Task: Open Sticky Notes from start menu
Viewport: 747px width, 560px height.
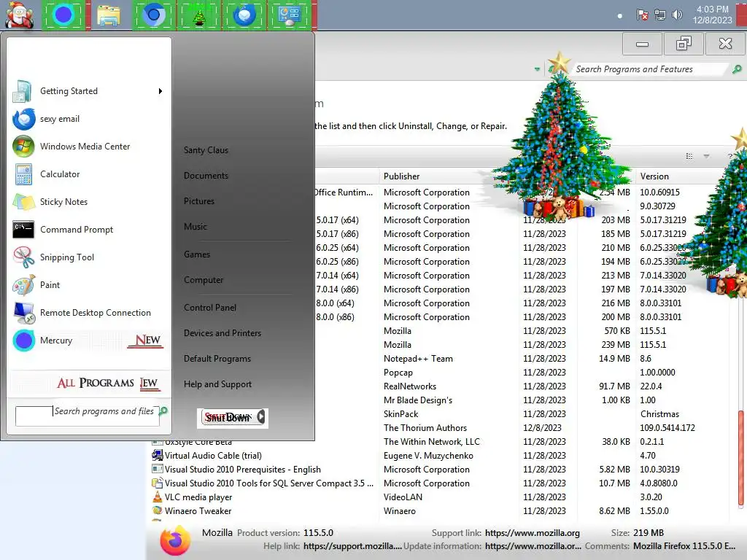Action: [x=23, y=202]
